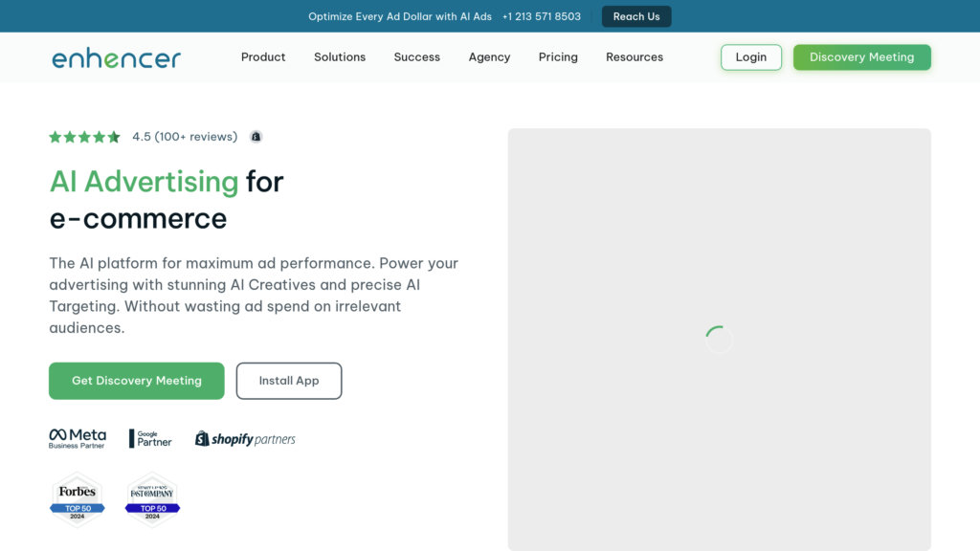Open the Product menu
The image size is (980, 551).
click(x=263, y=57)
